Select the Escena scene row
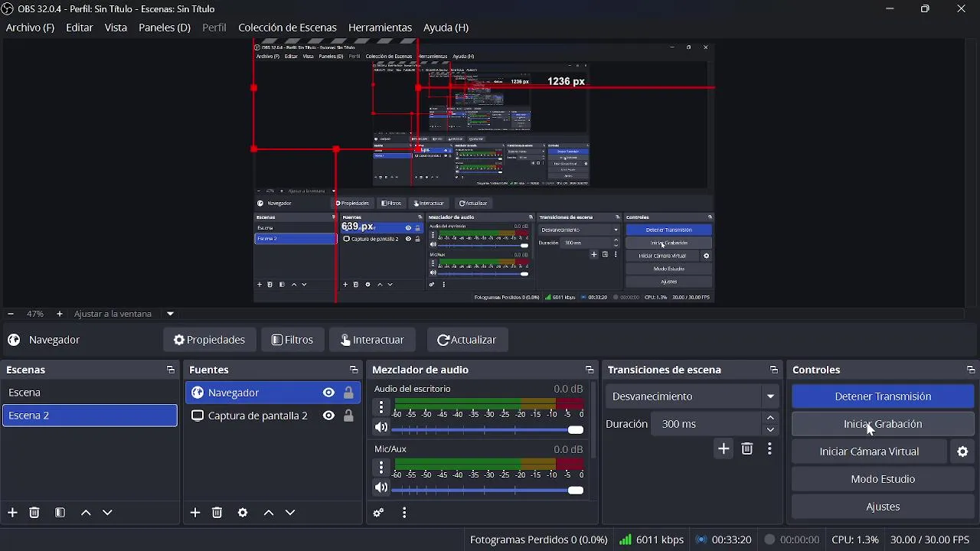Viewport: 980px width, 551px height. [90, 393]
